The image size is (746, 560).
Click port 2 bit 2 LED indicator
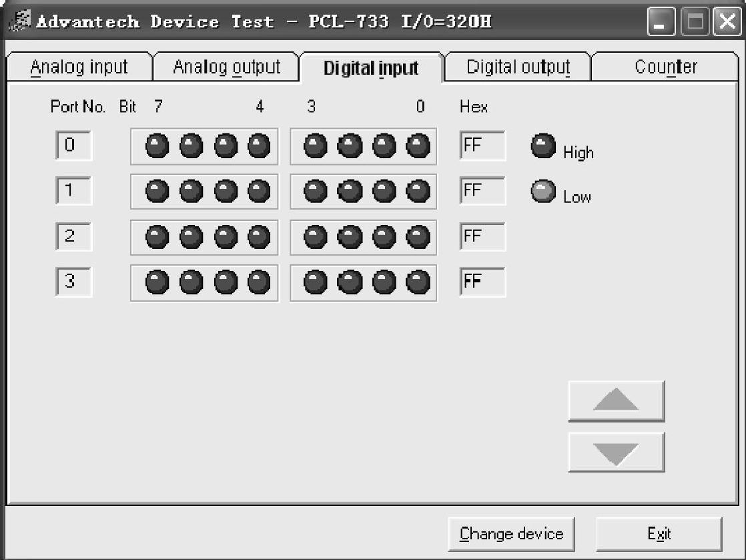[350, 237]
